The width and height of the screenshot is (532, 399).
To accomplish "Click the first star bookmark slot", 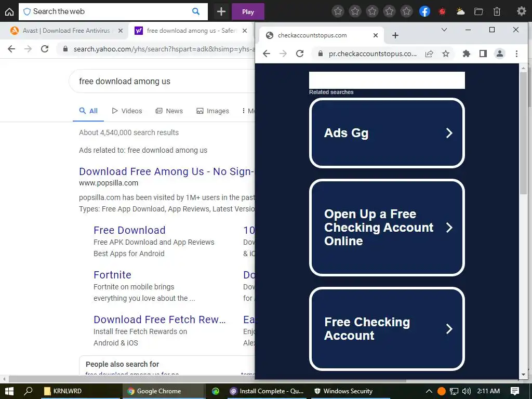I will point(338,11).
